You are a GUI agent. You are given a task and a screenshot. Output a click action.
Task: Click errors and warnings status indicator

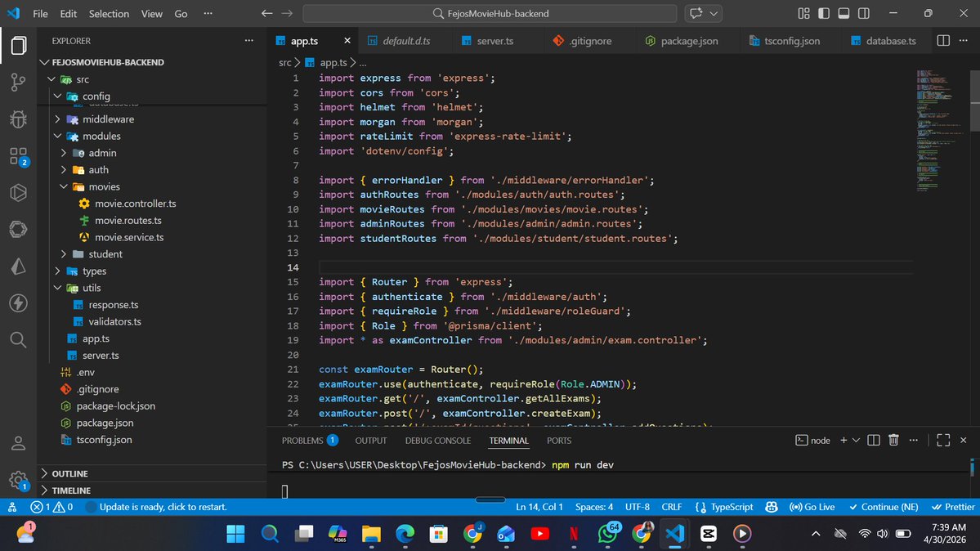51,507
